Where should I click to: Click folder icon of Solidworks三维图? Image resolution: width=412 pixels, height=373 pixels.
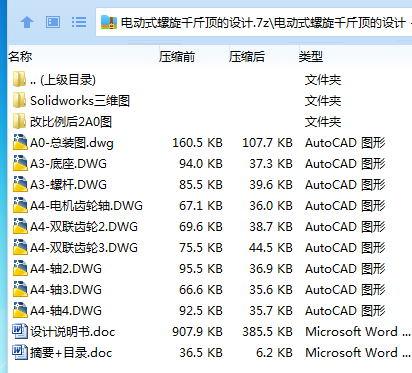point(19,100)
